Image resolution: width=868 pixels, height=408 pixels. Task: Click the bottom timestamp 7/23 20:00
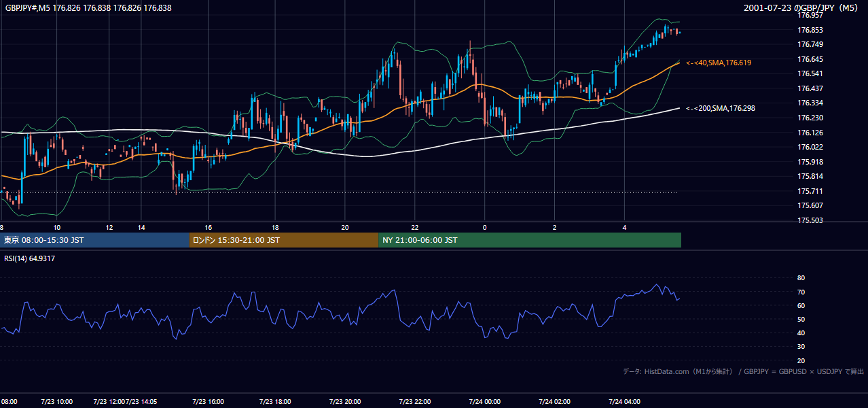coord(345,402)
